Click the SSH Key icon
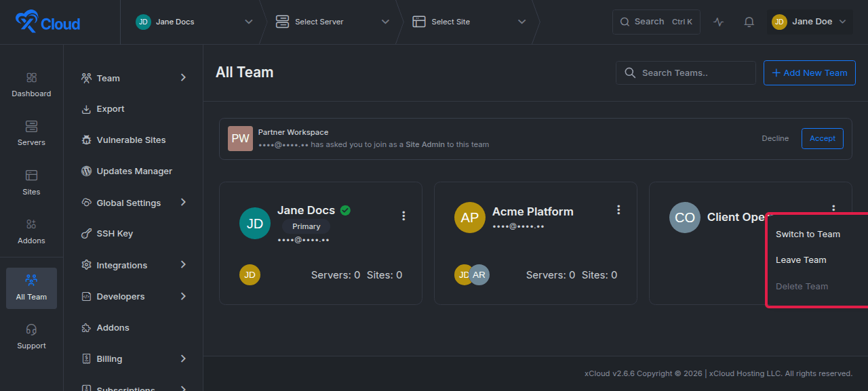 86,234
